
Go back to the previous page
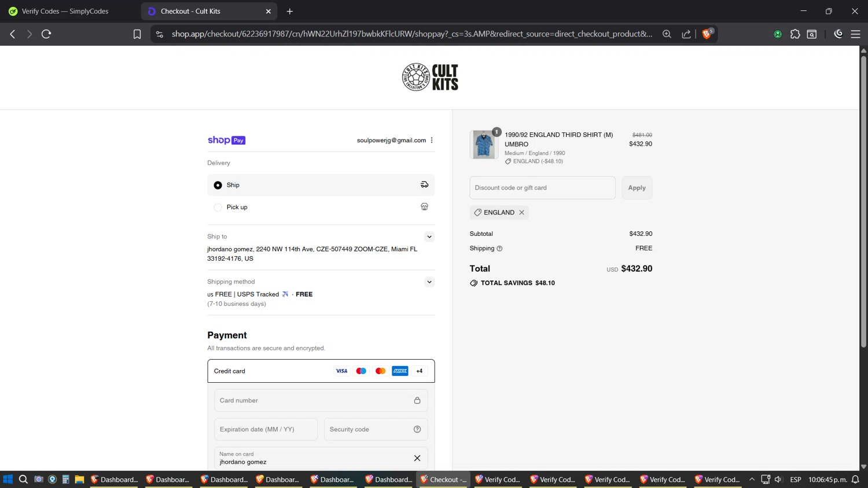[13, 34]
